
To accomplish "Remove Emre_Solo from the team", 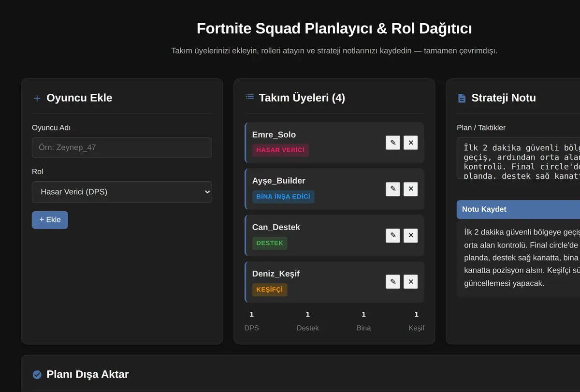I will [411, 143].
